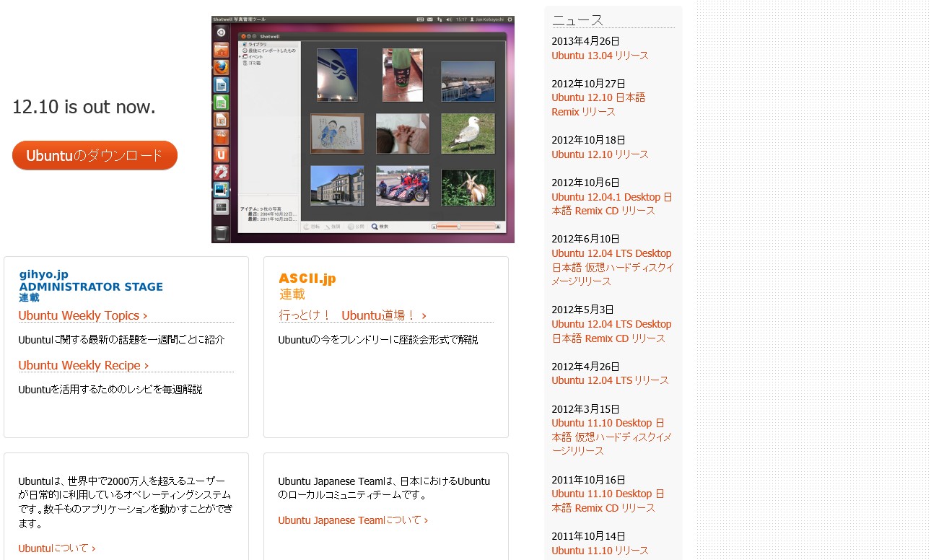Click the date 2012年3月15日
This screenshot has height=560, width=931.
tap(585, 409)
